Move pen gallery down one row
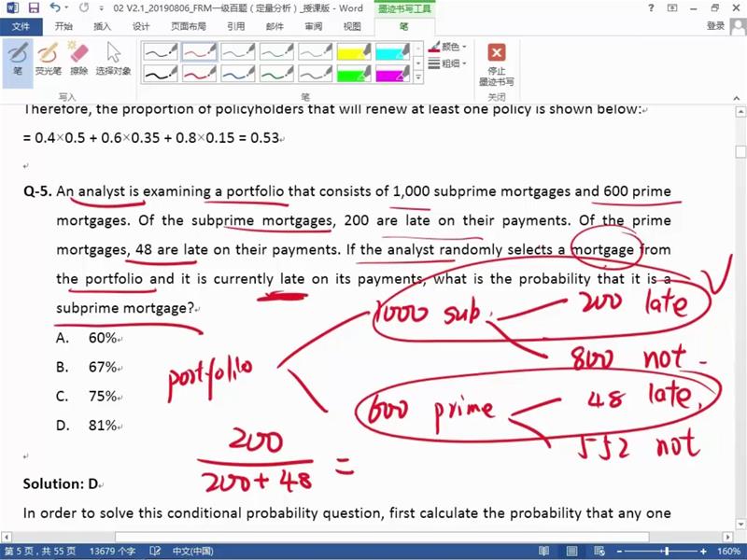The image size is (747, 560). [x=418, y=63]
